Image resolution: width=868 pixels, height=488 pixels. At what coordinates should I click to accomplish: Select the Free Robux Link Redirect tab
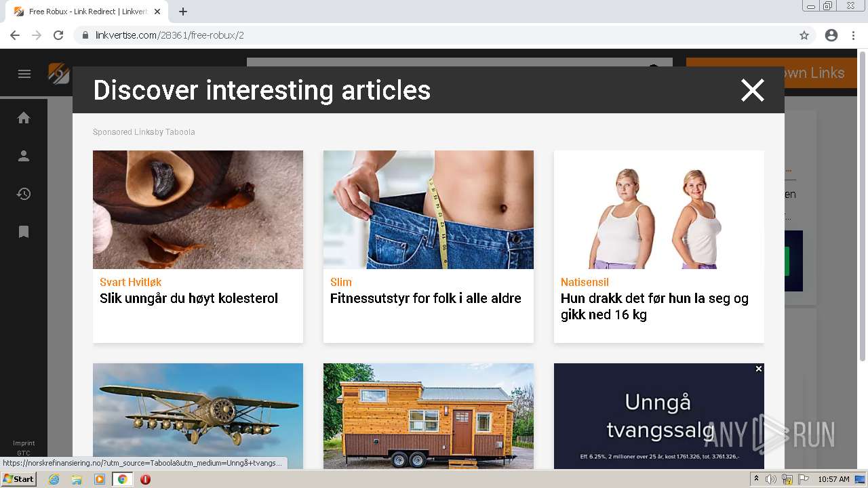[87, 12]
